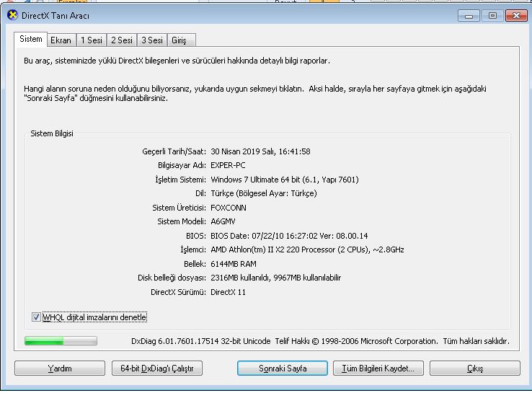Click the manufacturer value 'FOXCONN'
Screen dimensions: 532x393
tap(229, 208)
